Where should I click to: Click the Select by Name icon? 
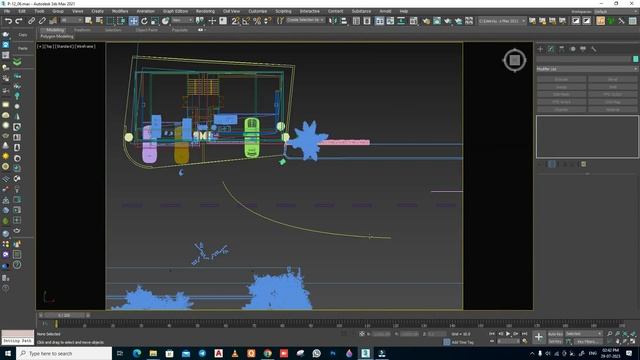click(x=99, y=21)
